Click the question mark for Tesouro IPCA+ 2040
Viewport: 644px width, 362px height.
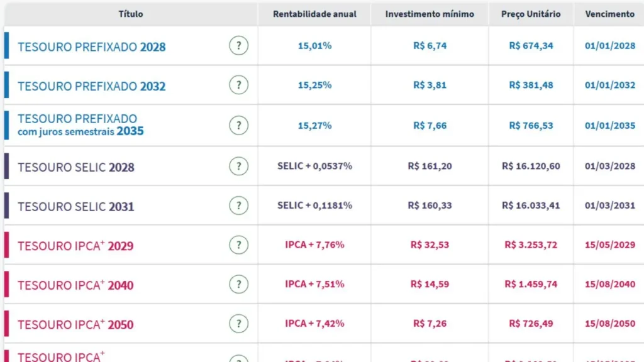click(x=238, y=284)
